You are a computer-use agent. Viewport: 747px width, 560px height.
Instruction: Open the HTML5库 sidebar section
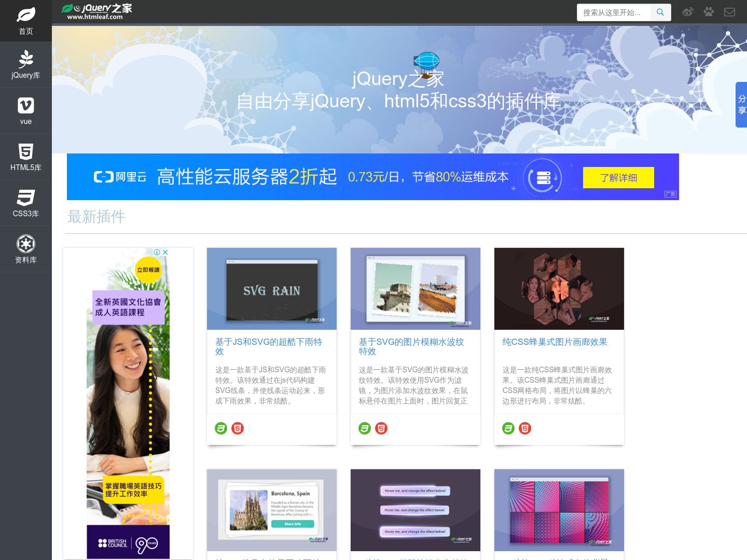[x=26, y=157]
